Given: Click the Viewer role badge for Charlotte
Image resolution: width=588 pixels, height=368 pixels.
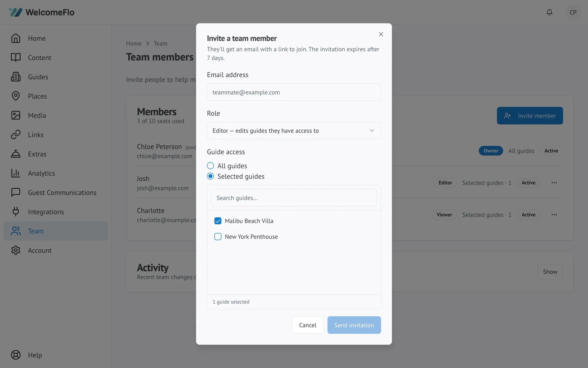Looking at the screenshot, I should pos(444,215).
